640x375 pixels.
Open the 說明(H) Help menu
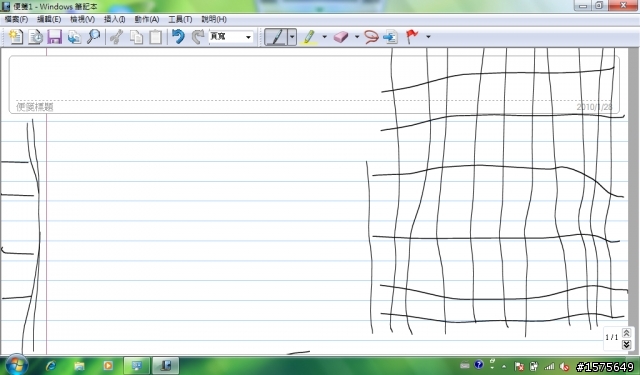[x=214, y=19]
